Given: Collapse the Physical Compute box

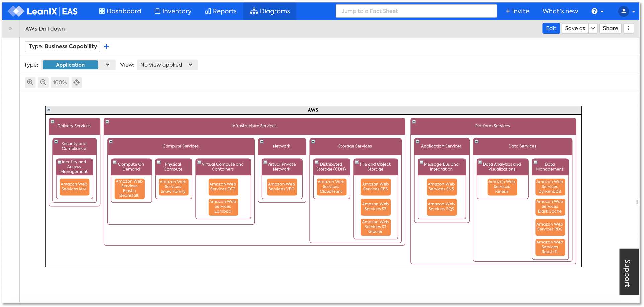Looking at the screenshot, I should click(x=159, y=162).
